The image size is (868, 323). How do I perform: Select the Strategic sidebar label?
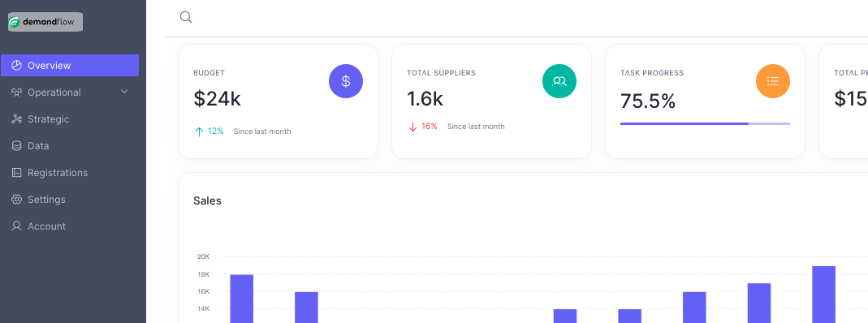(48, 119)
